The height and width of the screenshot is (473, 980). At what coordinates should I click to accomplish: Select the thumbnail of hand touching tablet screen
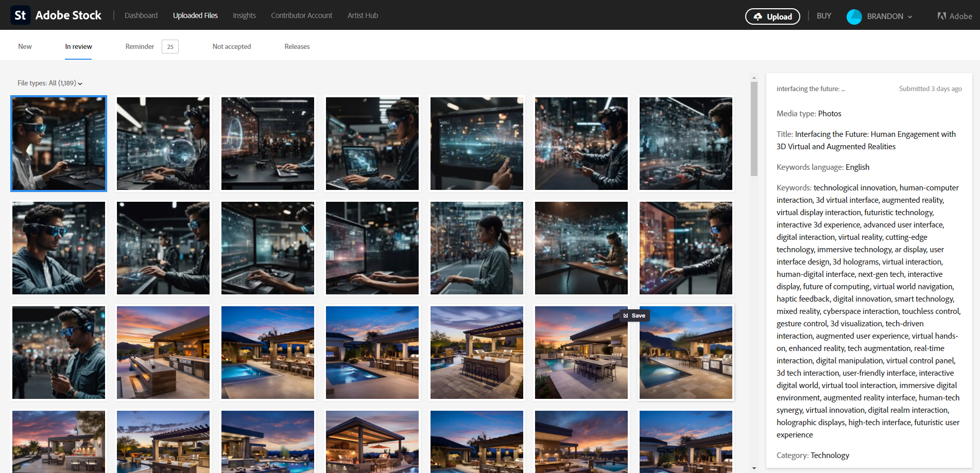(x=477, y=144)
